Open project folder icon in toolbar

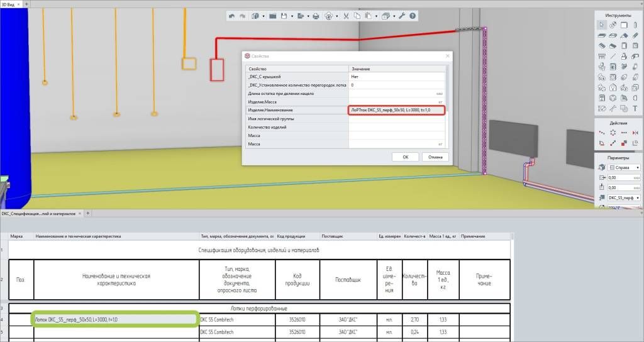(x=273, y=16)
